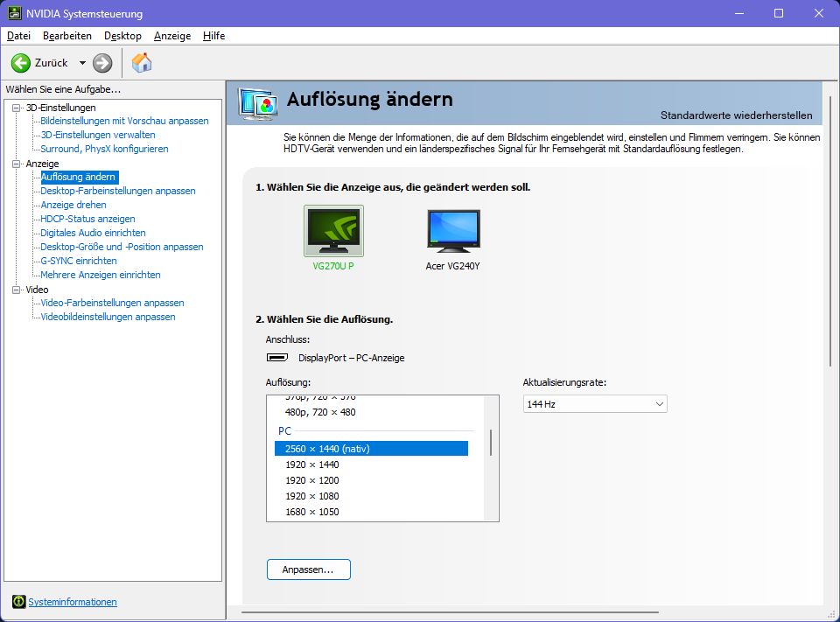840x622 pixels.
Task: Minimize the NVIDIA Systemsteuerung window
Action: coord(740,13)
